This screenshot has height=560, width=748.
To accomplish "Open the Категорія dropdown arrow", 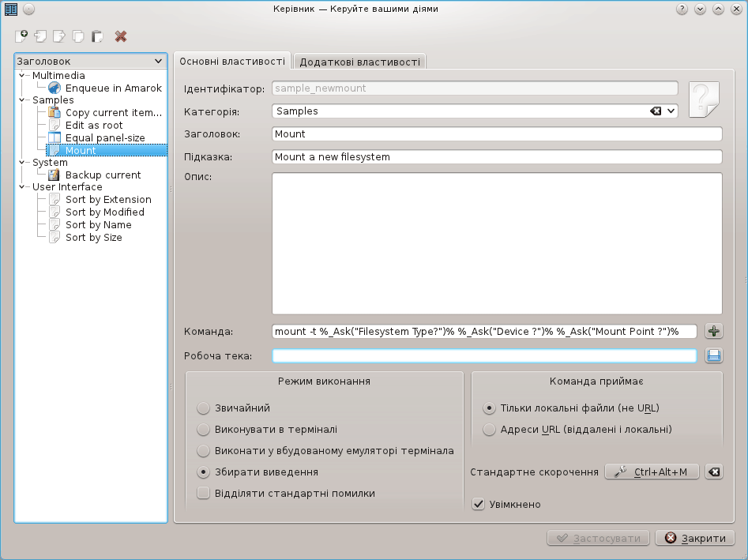I will coord(671,111).
